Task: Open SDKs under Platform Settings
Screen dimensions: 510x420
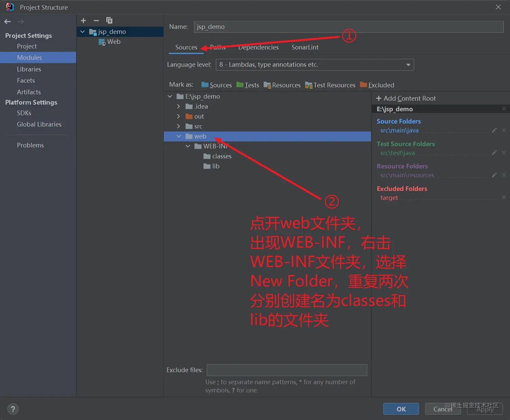Action: (24, 113)
